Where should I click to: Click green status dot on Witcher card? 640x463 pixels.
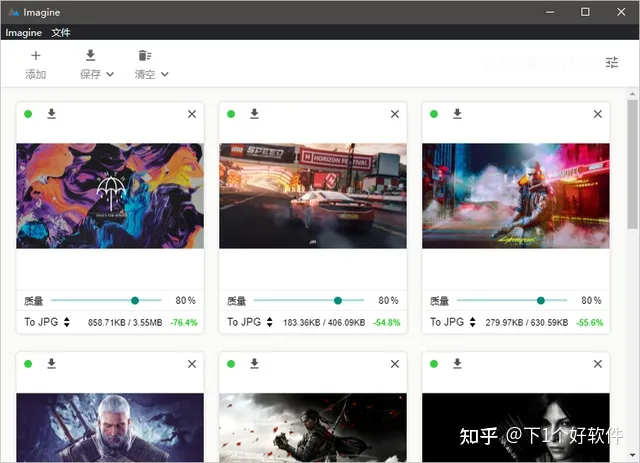click(x=28, y=364)
